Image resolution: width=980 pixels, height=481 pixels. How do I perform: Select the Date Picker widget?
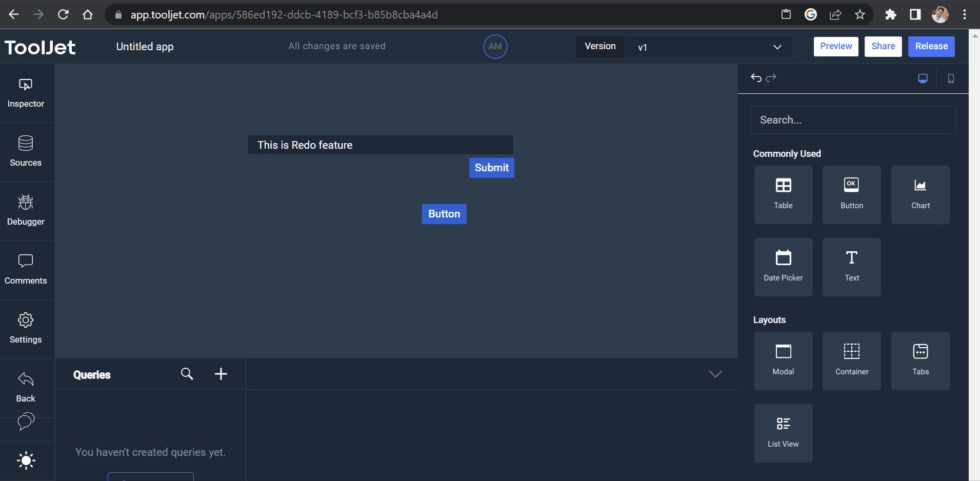coord(783,267)
